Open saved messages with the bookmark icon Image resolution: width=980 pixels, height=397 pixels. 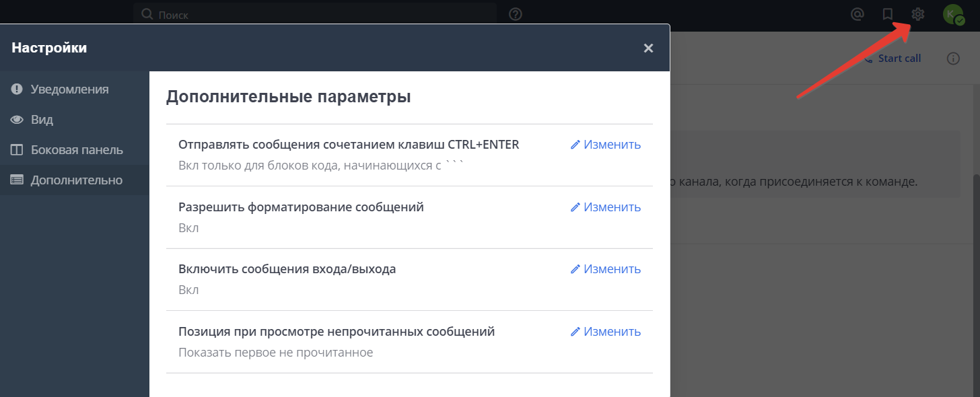[887, 13]
